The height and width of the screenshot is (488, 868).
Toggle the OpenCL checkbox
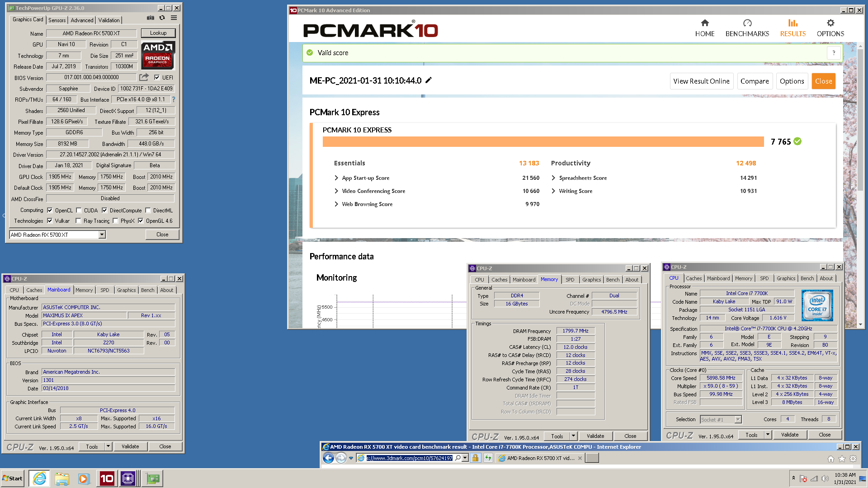50,210
